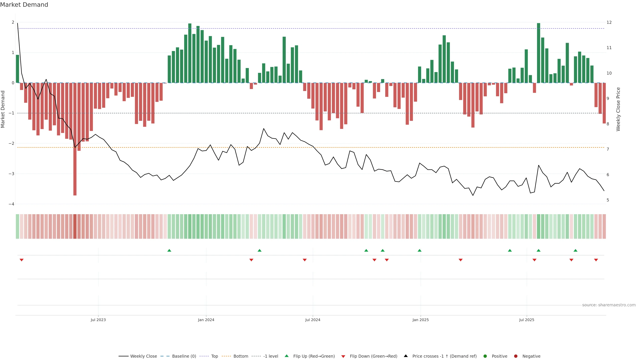
Task: Click the rightmost green flip-up triangle marker
Action: coord(576,251)
